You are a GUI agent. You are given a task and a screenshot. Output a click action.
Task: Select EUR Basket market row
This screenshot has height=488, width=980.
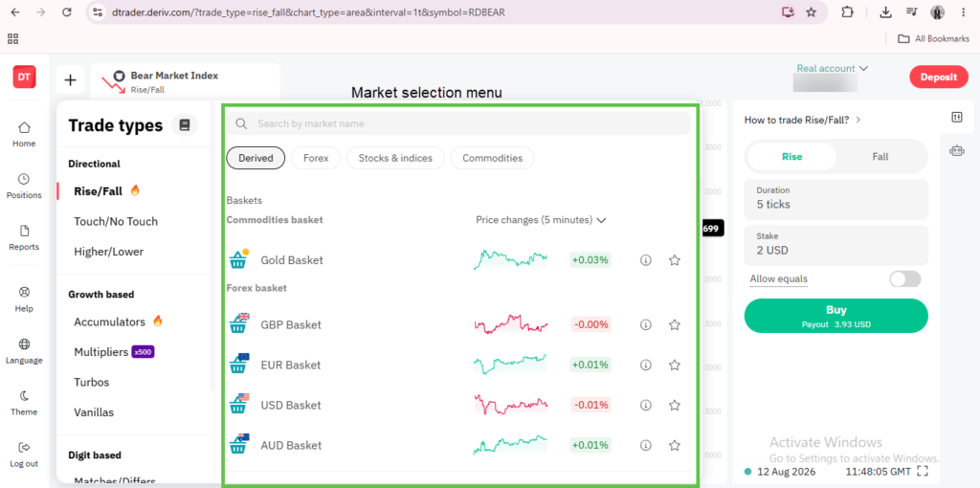coord(458,365)
